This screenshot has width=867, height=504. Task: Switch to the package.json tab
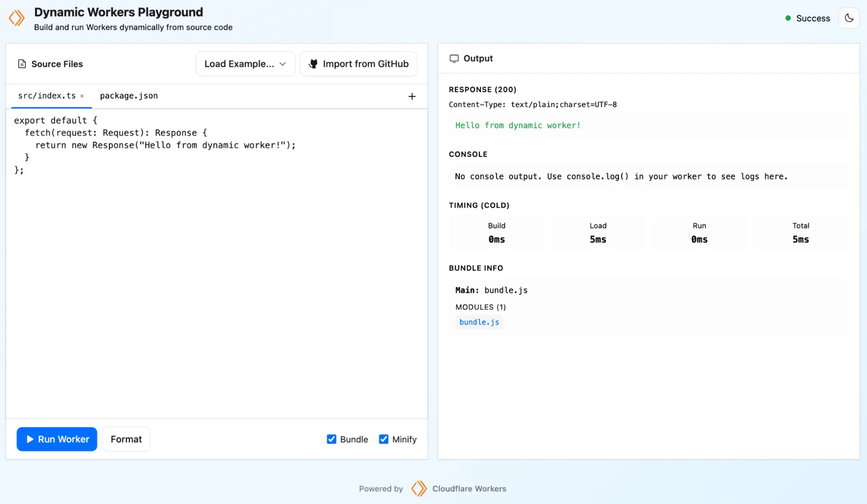click(128, 96)
